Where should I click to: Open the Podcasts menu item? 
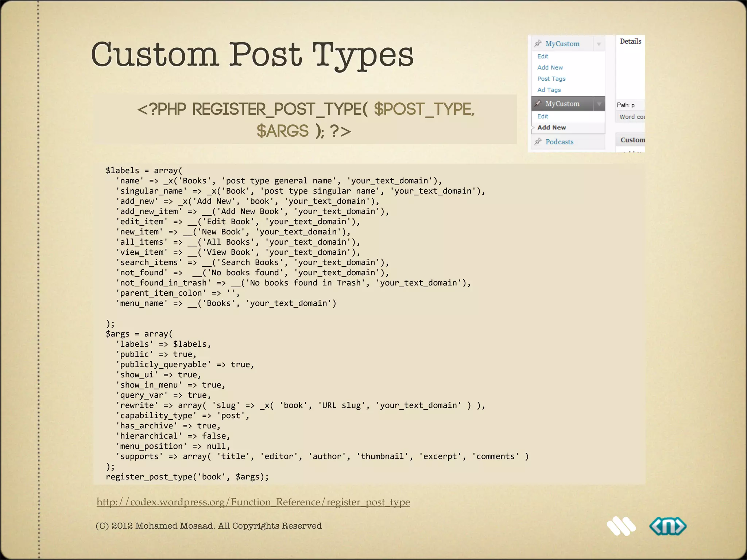559,142
